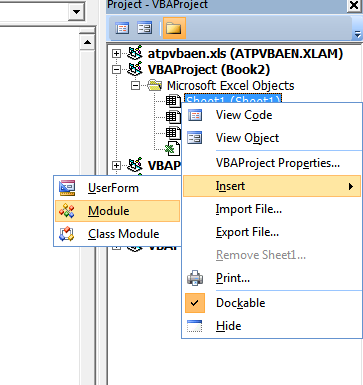This screenshot has width=363, height=385.
Task: Open the Insert submenu
Action: (x=272, y=186)
